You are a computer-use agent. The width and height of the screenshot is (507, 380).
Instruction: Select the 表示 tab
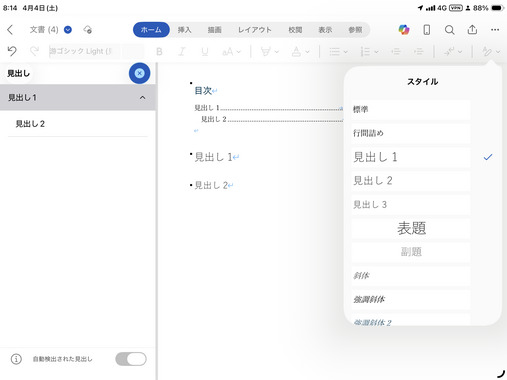(x=325, y=30)
